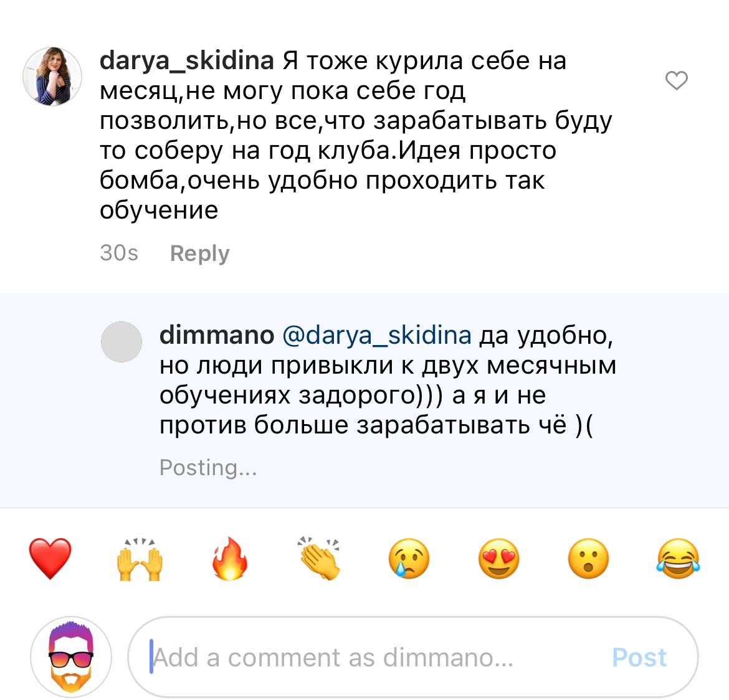Focus the Add a comment as dimmano field
This screenshot has height=700, width=729.
413,657
